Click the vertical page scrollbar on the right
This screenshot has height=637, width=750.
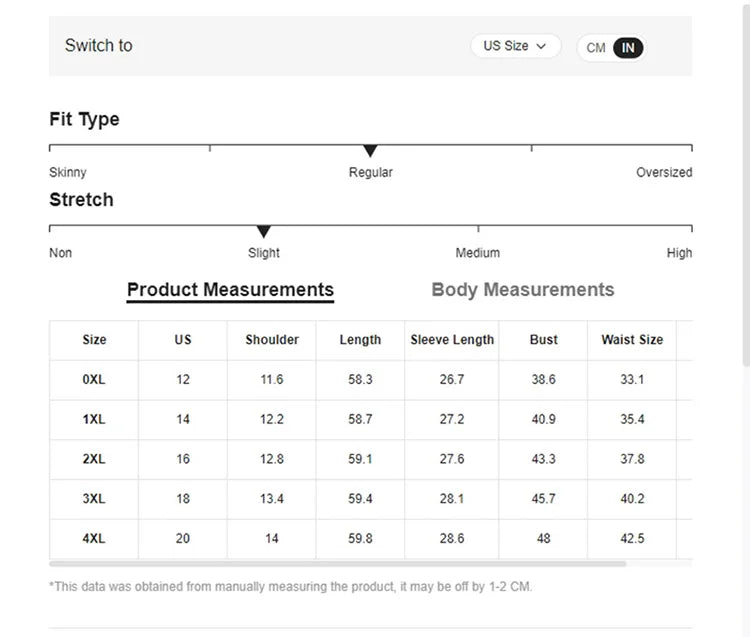click(746, 183)
